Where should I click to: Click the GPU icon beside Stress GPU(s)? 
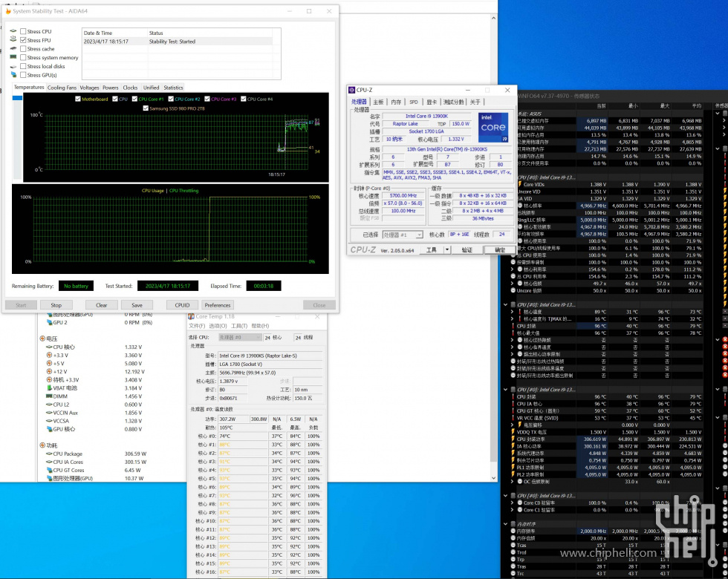[13, 75]
